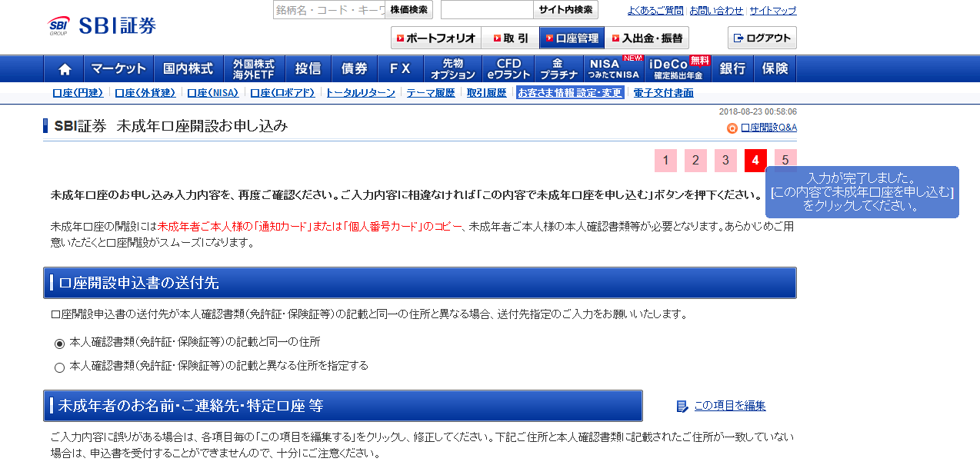The width and height of the screenshot is (980, 465).
Task: Open 金プラチナ menu
Action: pyautogui.click(x=558, y=68)
